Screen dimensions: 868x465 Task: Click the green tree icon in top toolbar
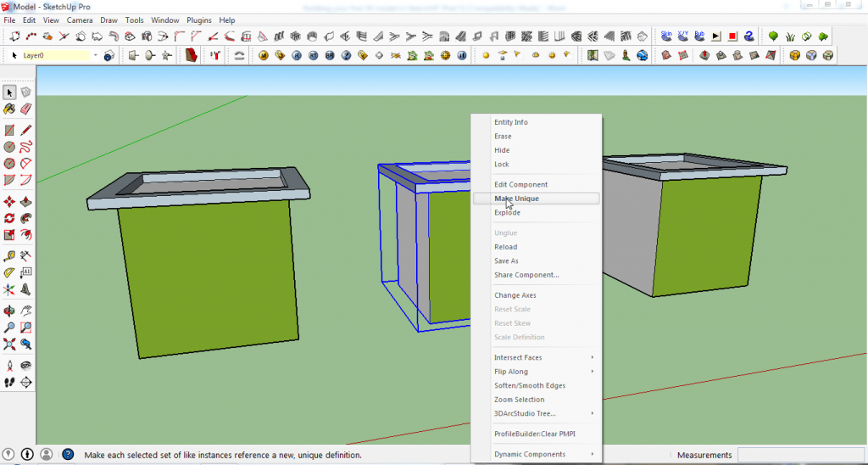(x=773, y=36)
